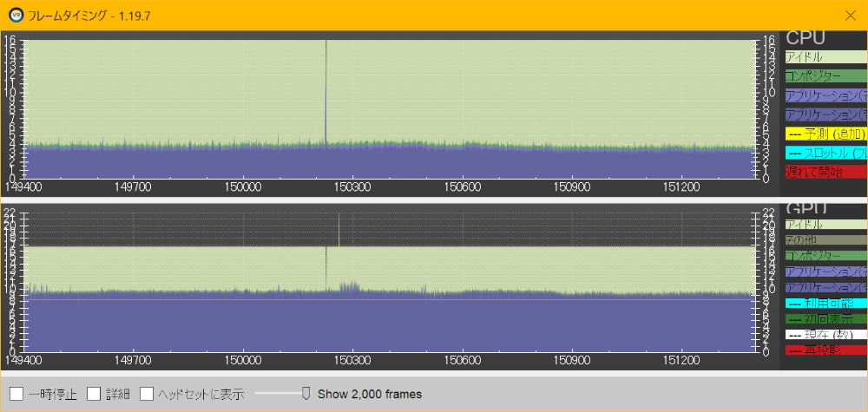Tick the 詳細 details checkbox
This screenshot has width=868, height=412.
[94, 394]
